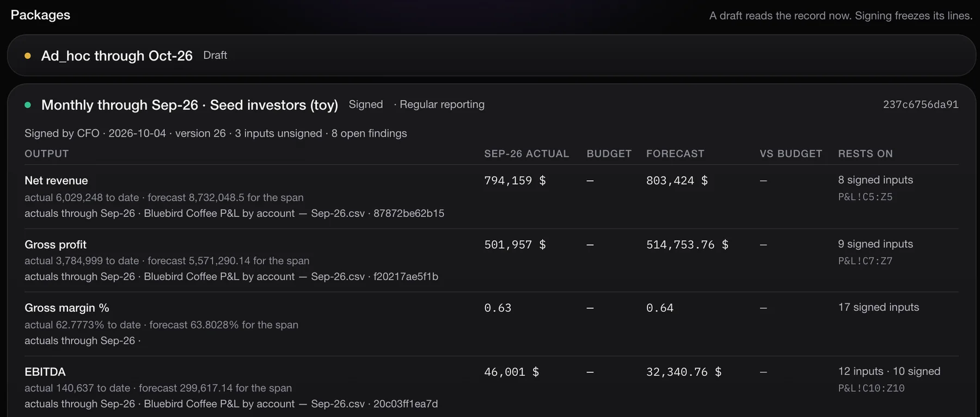Click Gross profit's 9 signed inputs
Screen dimensions: 980x417
click(875, 244)
